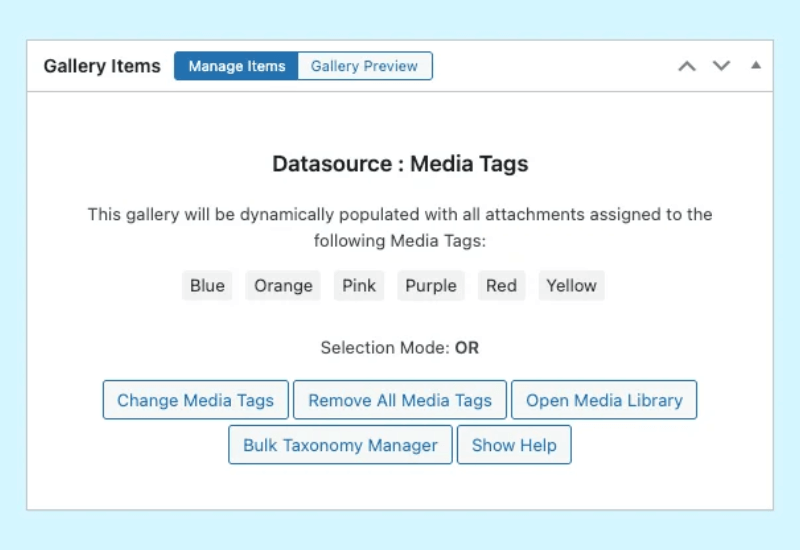Screen dimensions: 800x550
Task: Click the Red media tag
Action: [501, 286]
